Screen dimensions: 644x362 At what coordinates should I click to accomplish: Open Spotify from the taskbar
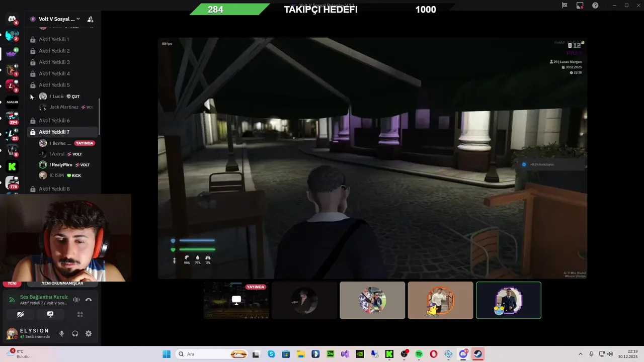click(x=419, y=354)
